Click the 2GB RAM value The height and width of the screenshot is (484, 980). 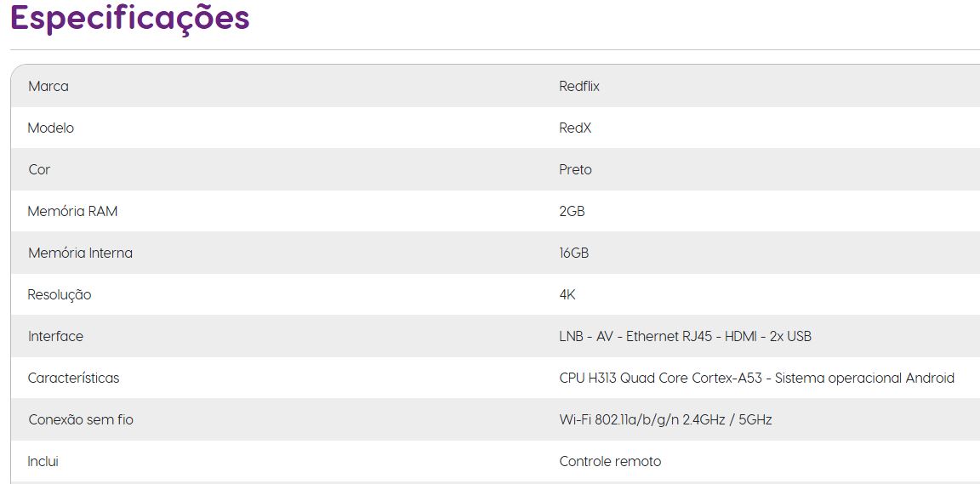[572, 211]
